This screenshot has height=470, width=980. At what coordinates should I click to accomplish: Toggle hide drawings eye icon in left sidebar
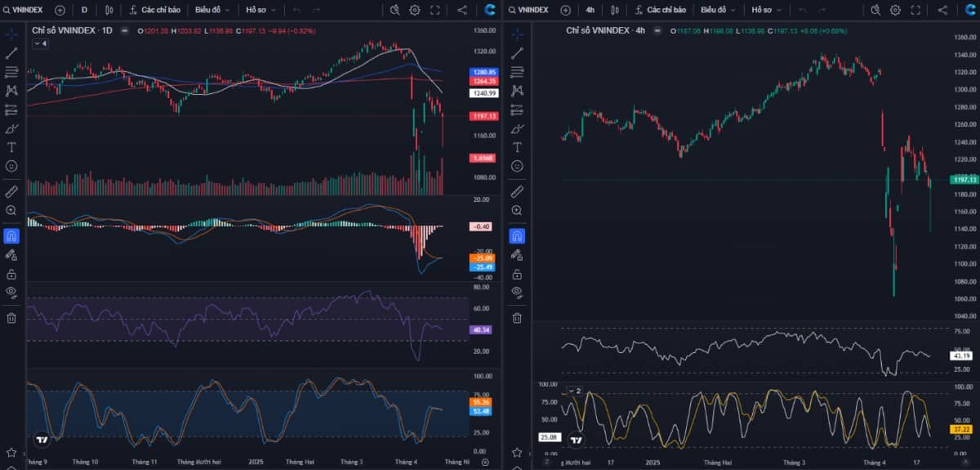click(x=11, y=292)
